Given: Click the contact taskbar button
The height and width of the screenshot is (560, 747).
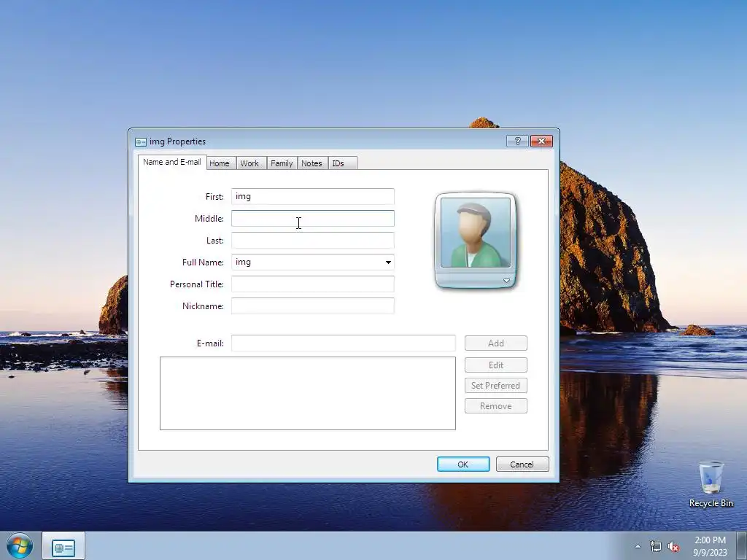Looking at the screenshot, I should coord(63,547).
